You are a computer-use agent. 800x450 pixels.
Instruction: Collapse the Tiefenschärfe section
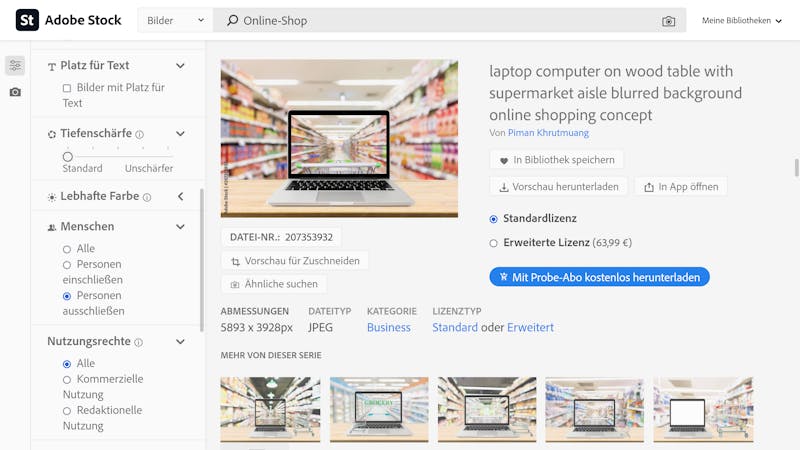coord(180,134)
